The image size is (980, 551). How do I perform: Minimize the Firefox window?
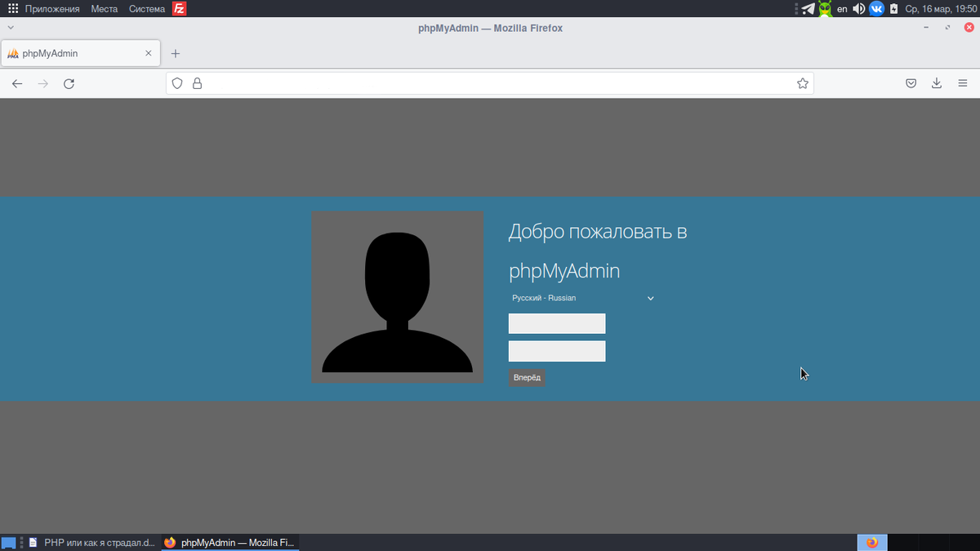(926, 28)
